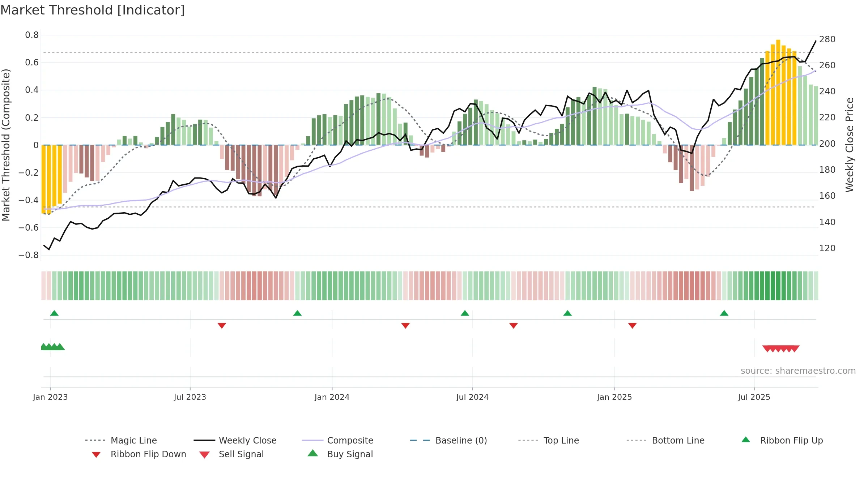Viewport: 868px width, 488px height.
Task: Click the green flip-up triangle near November 2023
Action: pyautogui.click(x=297, y=313)
